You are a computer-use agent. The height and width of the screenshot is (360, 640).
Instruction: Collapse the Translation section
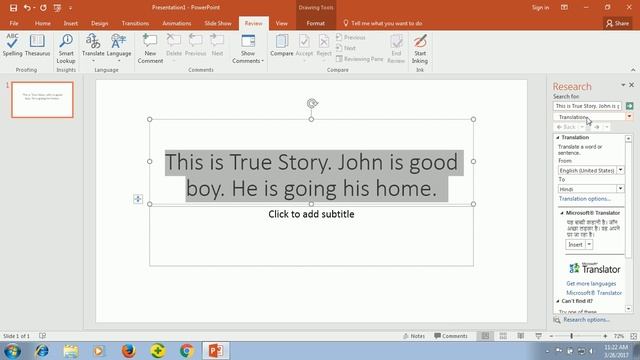pos(558,138)
